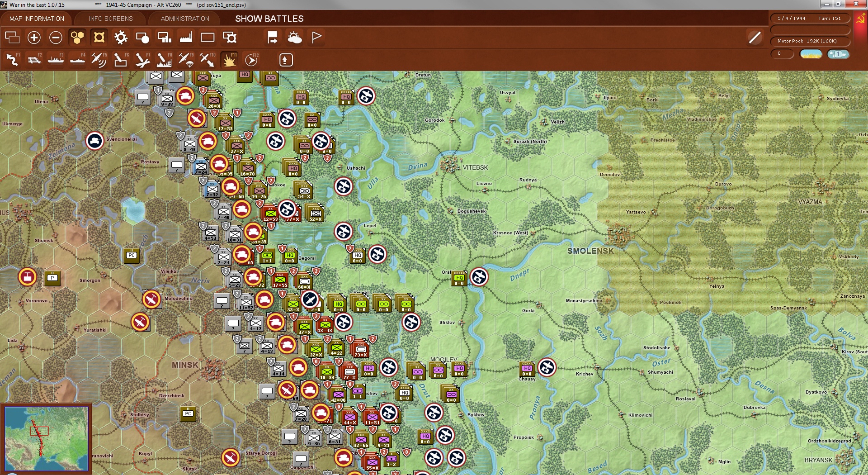
Task: Select the F10 air transfer mode
Action: 208,60
